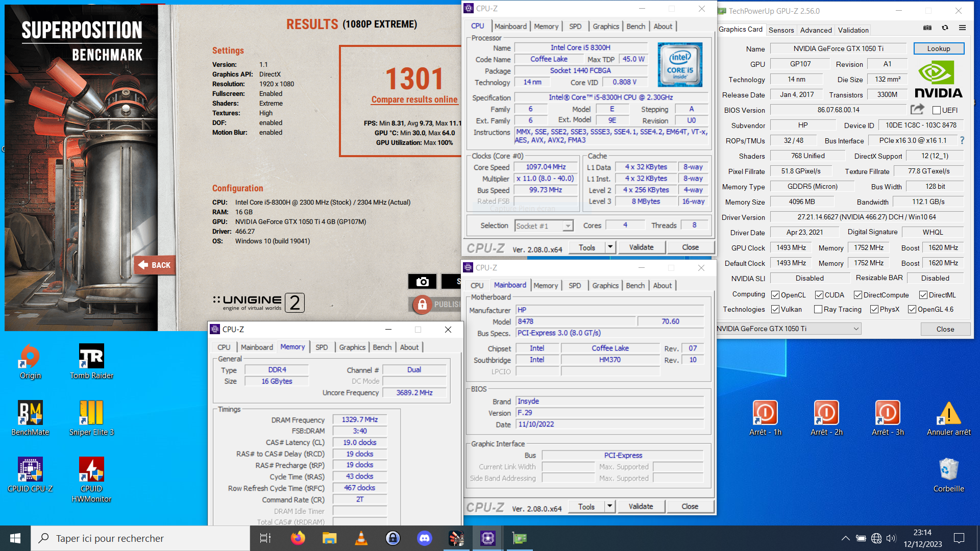Image resolution: width=980 pixels, height=551 pixels.
Task: Open the Advanced tab in GPU-Z
Action: click(x=816, y=30)
